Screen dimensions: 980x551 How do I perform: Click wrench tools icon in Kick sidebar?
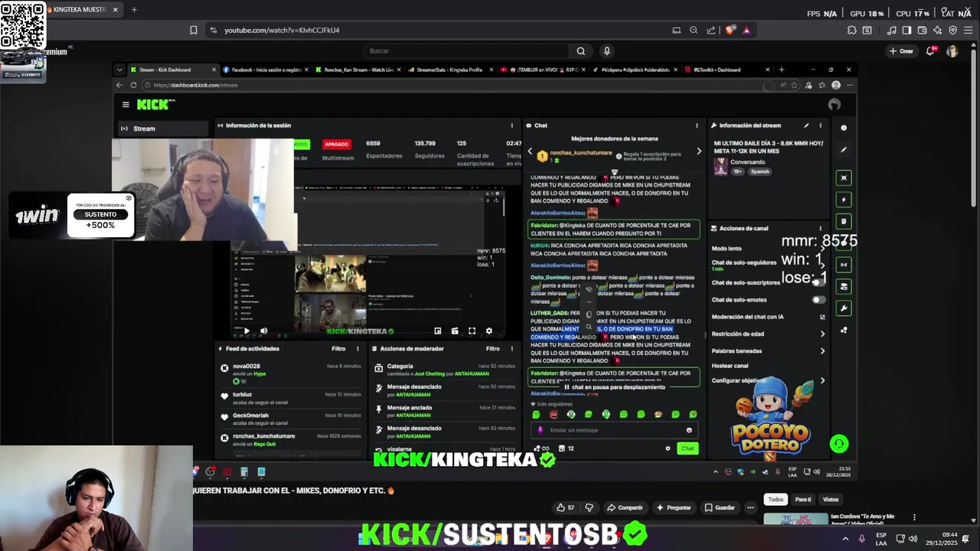pos(844,308)
